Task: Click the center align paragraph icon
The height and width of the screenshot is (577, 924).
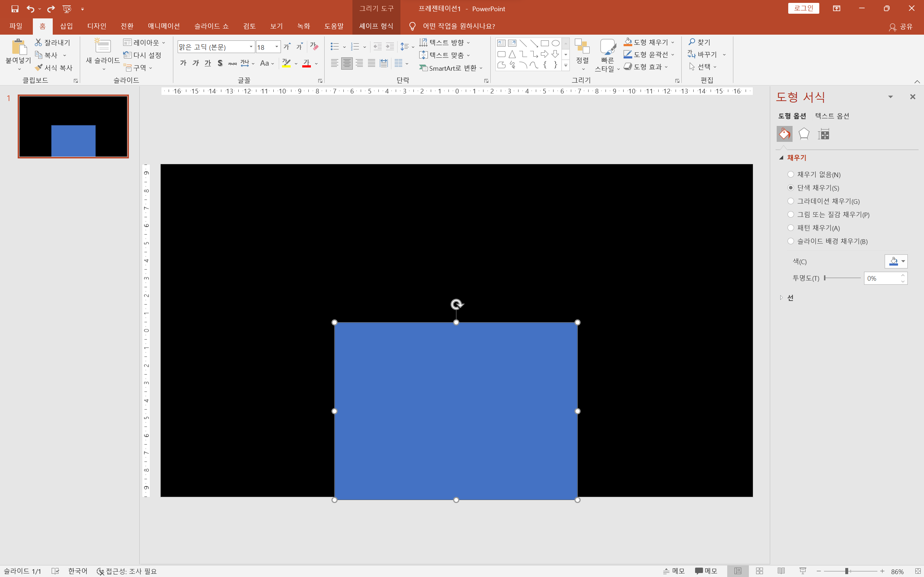Action: (x=347, y=64)
